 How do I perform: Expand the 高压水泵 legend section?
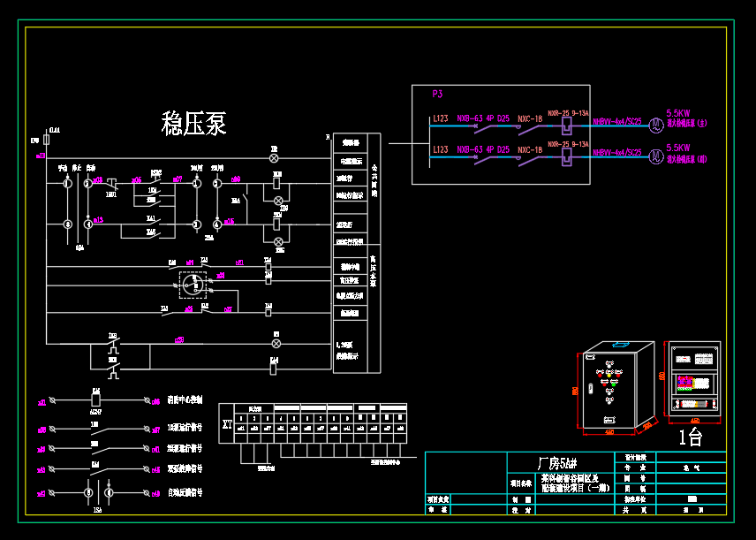click(x=374, y=270)
